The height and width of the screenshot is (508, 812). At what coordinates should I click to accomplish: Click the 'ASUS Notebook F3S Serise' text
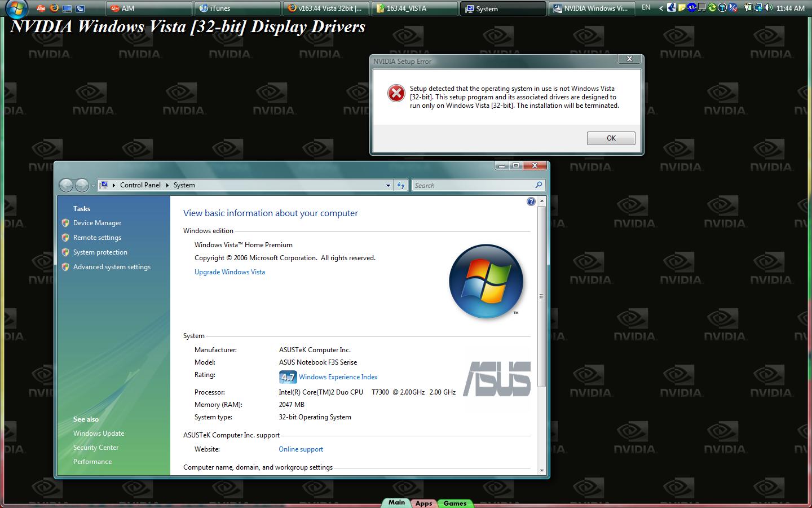[317, 362]
